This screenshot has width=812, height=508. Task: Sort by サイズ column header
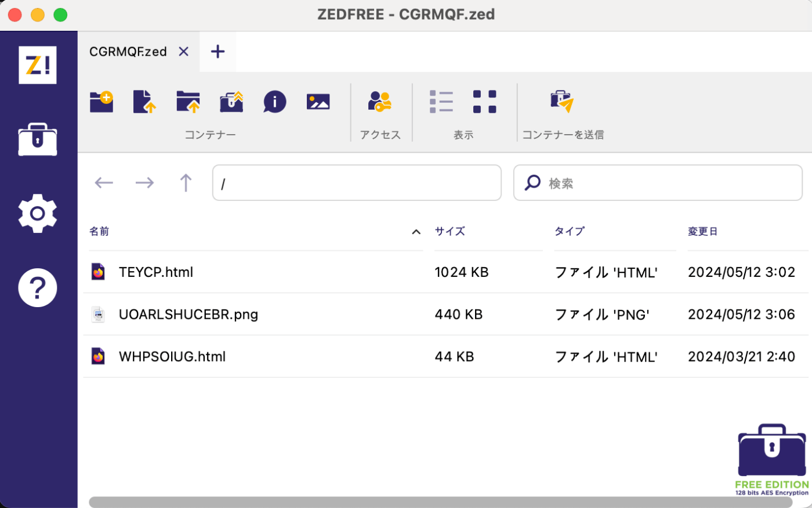[450, 231]
